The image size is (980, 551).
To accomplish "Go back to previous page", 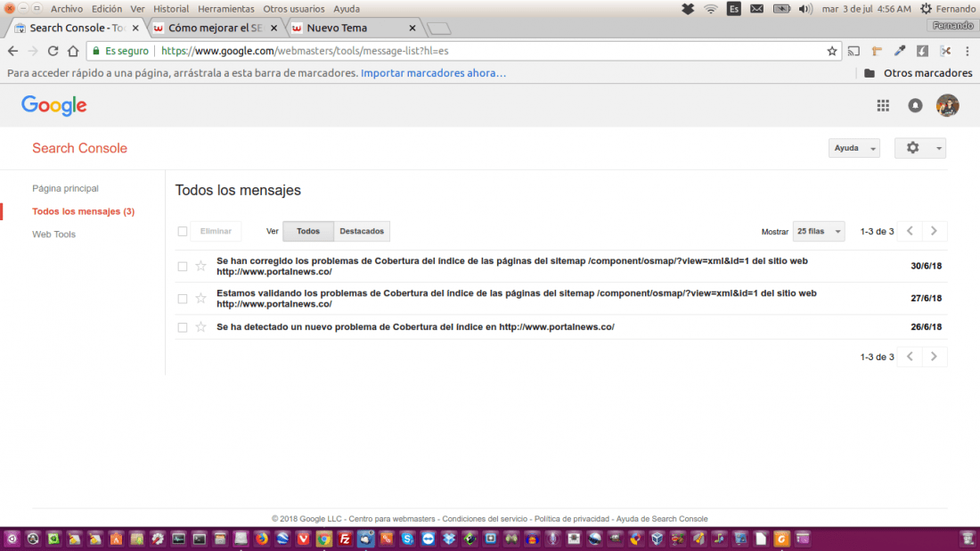I will (13, 52).
